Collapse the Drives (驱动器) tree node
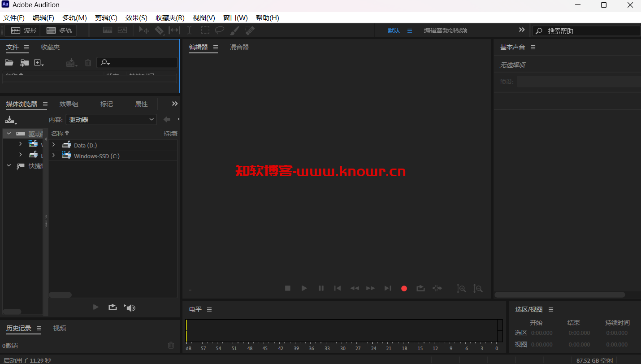This screenshot has height=364, width=641. [x=9, y=134]
